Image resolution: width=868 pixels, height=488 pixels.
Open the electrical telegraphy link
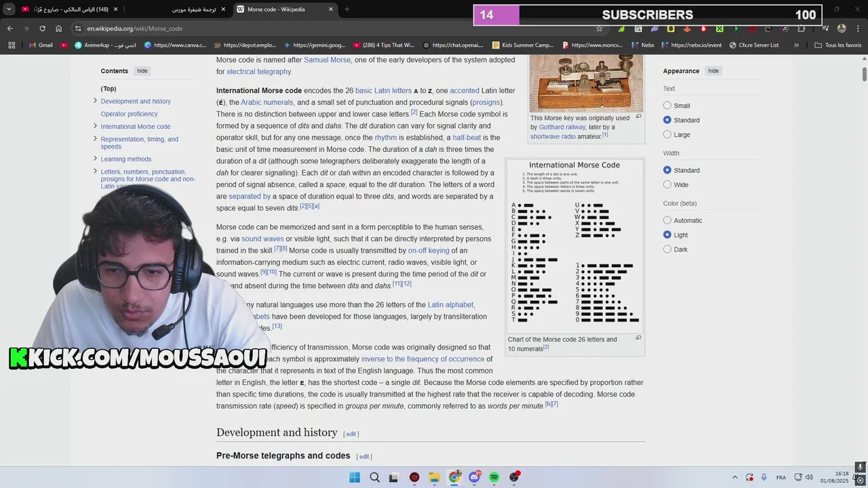[x=258, y=71]
